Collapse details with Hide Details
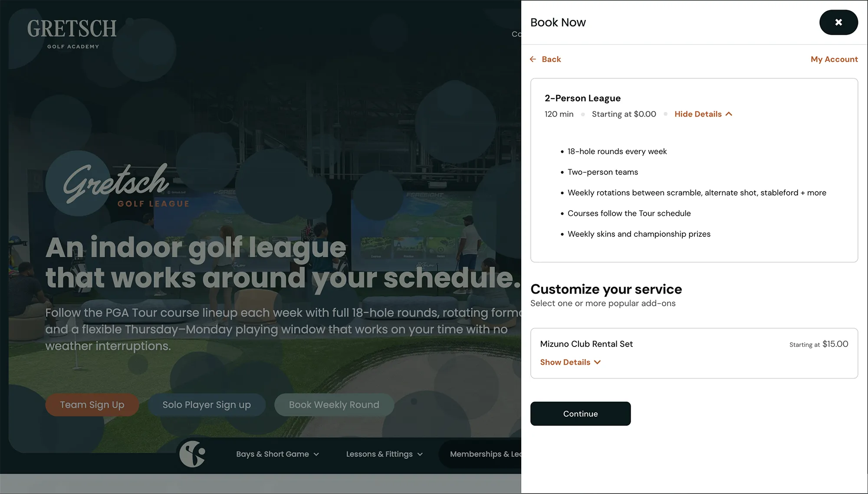The image size is (868, 494). (x=703, y=114)
